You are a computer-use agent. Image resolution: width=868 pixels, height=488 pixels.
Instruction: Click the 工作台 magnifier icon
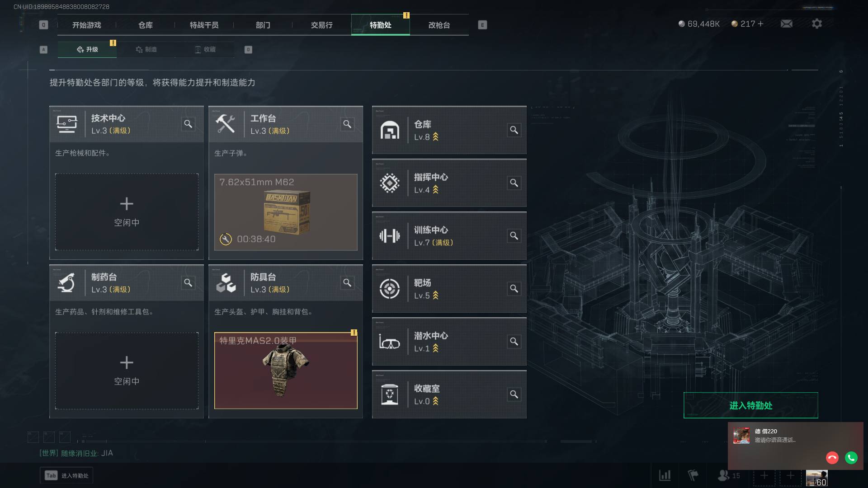click(347, 124)
